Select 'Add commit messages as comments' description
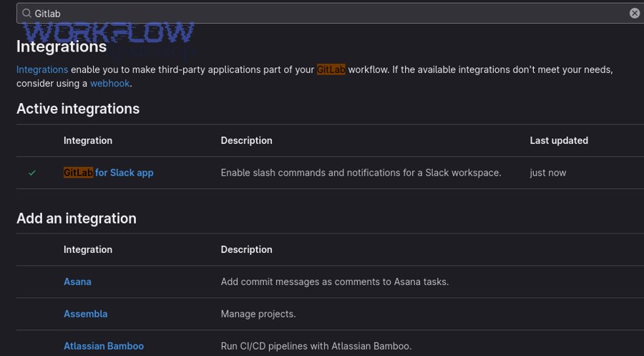 [x=335, y=282]
